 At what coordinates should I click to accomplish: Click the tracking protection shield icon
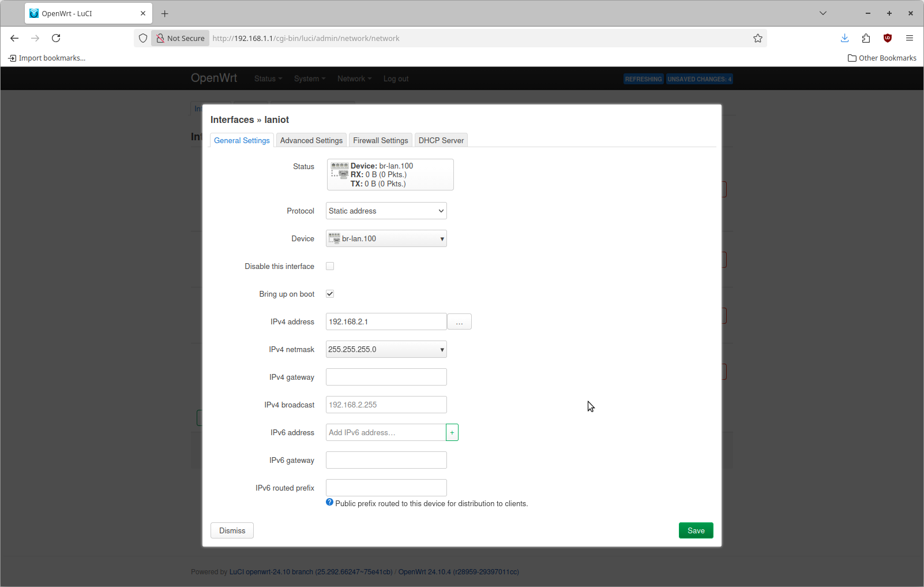(x=143, y=38)
